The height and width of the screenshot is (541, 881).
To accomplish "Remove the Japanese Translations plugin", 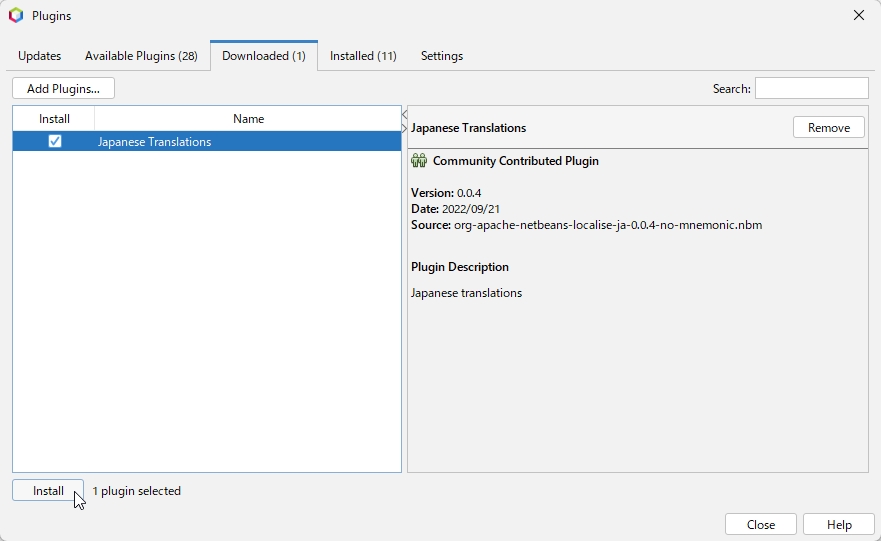I will 828,128.
